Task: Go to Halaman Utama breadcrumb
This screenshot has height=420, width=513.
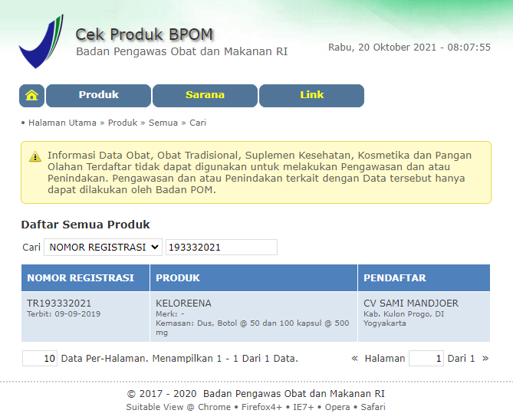Action: point(62,123)
